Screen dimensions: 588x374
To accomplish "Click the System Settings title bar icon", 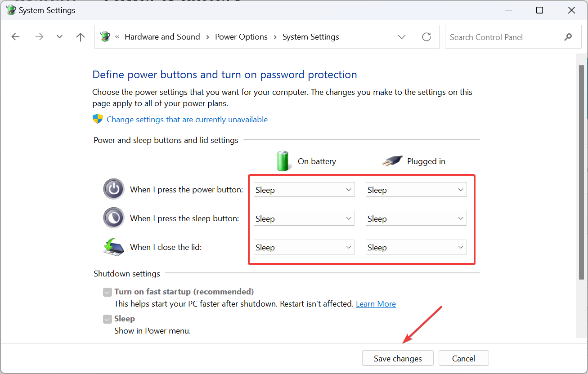I will [11, 10].
